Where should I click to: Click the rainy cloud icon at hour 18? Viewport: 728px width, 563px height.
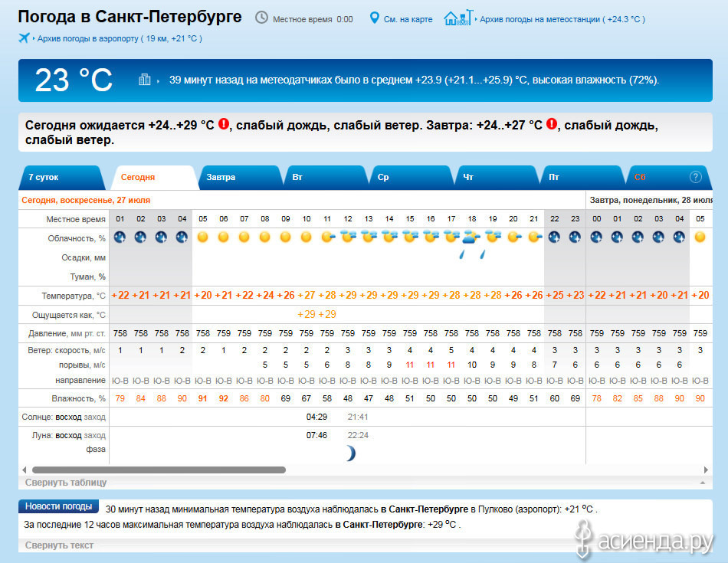472,237
